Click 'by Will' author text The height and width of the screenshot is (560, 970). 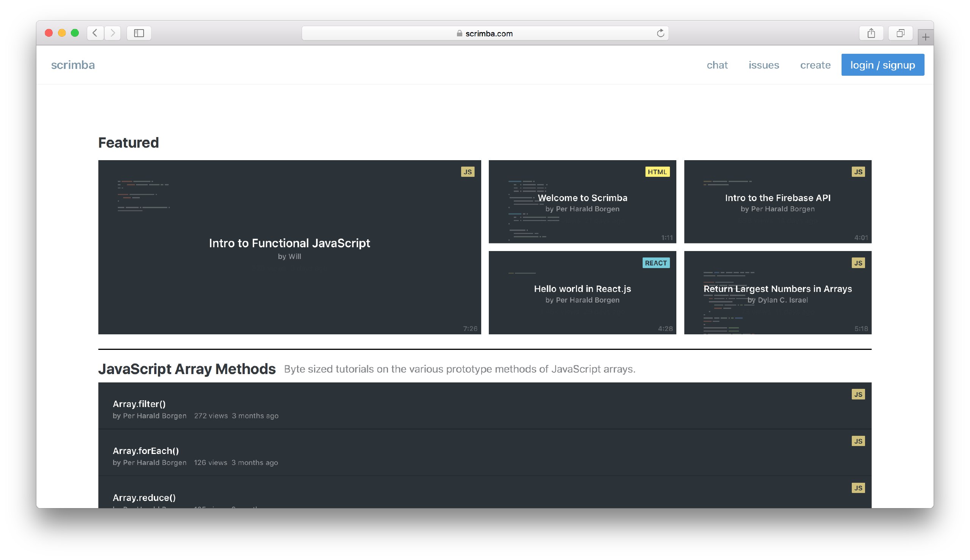289,256
